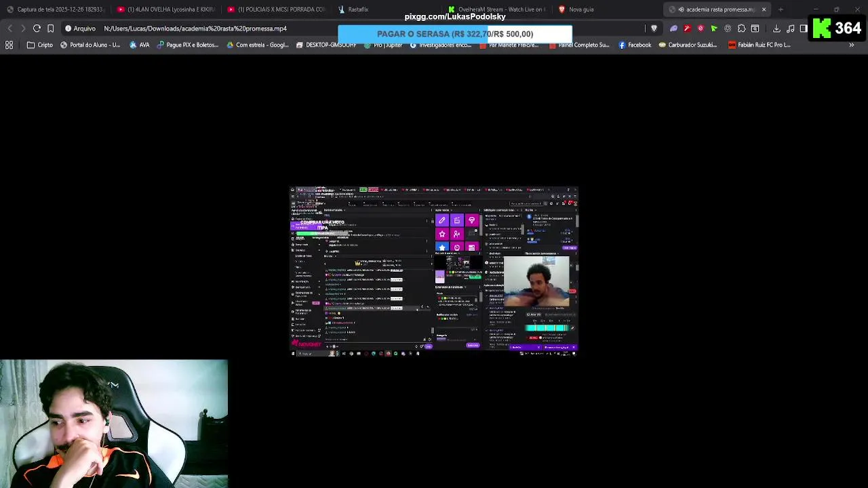Open the Com estrela - Google bookmark
The image size is (868, 488).
click(258, 45)
